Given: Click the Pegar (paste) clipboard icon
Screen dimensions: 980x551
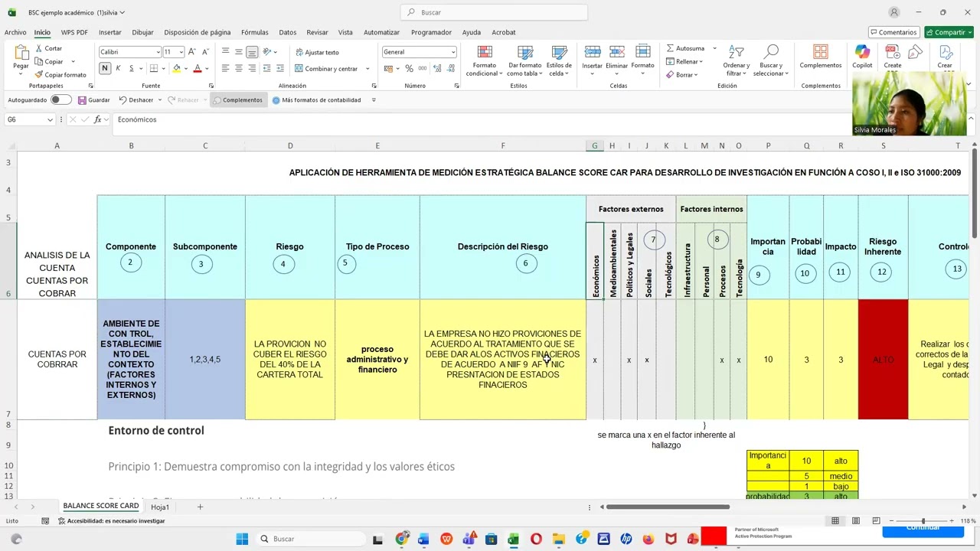Looking at the screenshot, I should [21, 54].
